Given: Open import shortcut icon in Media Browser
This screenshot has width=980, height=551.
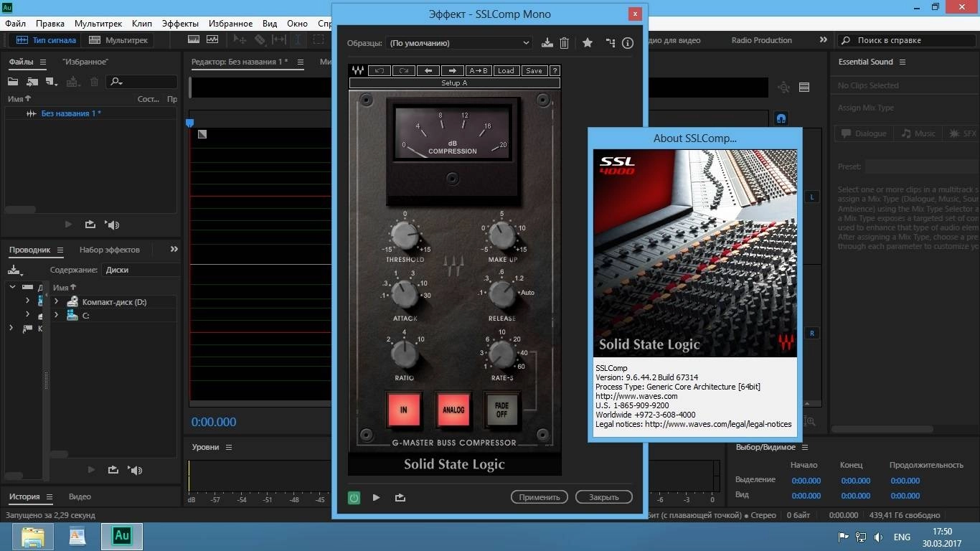Looking at the screenshot, I should [14, 270].
